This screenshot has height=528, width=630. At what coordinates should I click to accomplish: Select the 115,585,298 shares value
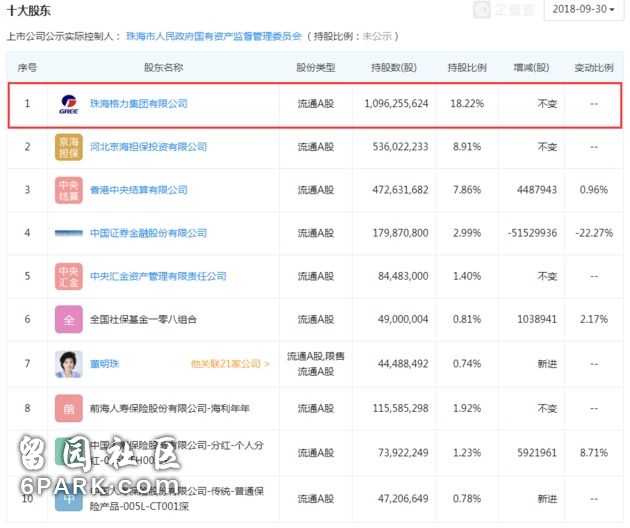[x=400, y=408]
